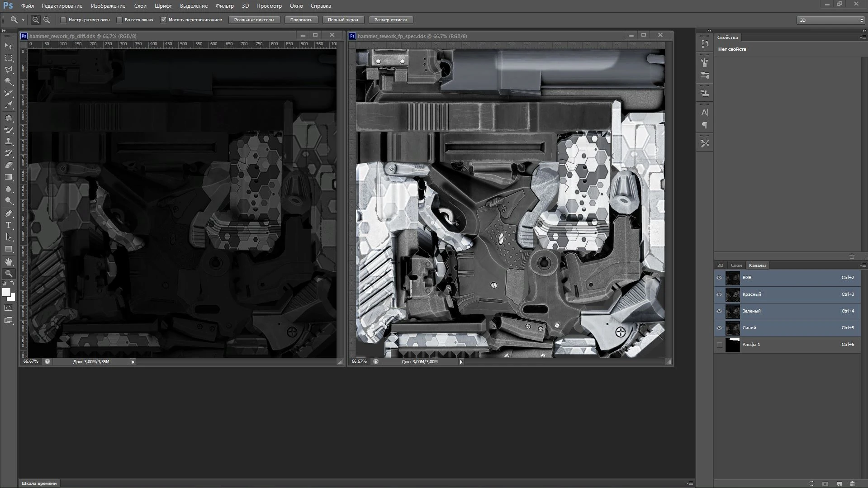Select the Type tool in toolbar
Screen dimensions: 868x488
click(x=8, y=225)
